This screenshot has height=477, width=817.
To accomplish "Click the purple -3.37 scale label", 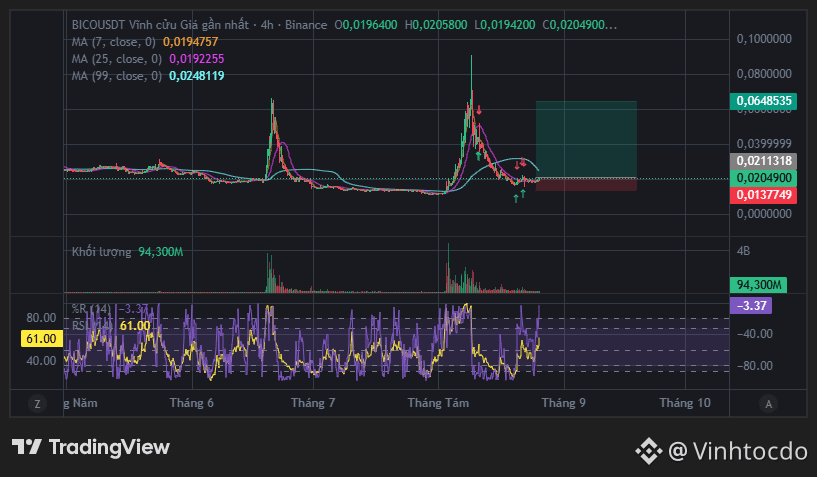I will (751, 305).
